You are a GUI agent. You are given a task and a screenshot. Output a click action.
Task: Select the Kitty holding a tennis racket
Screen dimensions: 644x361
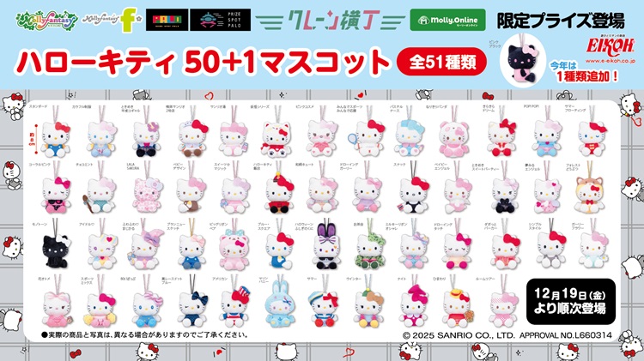[365, 139]
